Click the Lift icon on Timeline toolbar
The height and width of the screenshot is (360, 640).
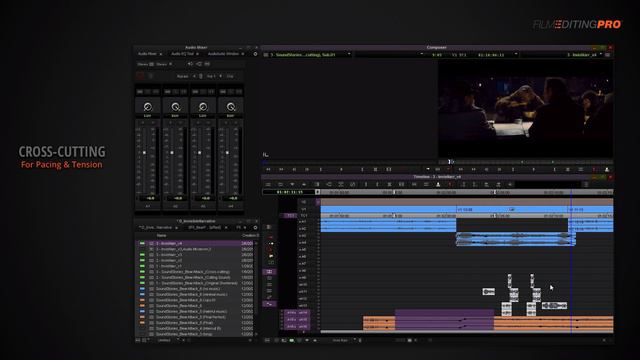438,184
